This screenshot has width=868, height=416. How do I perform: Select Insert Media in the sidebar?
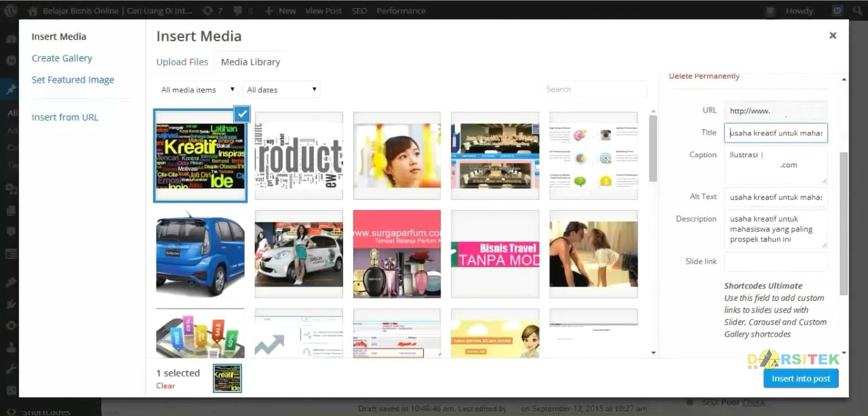pos(58,37)
